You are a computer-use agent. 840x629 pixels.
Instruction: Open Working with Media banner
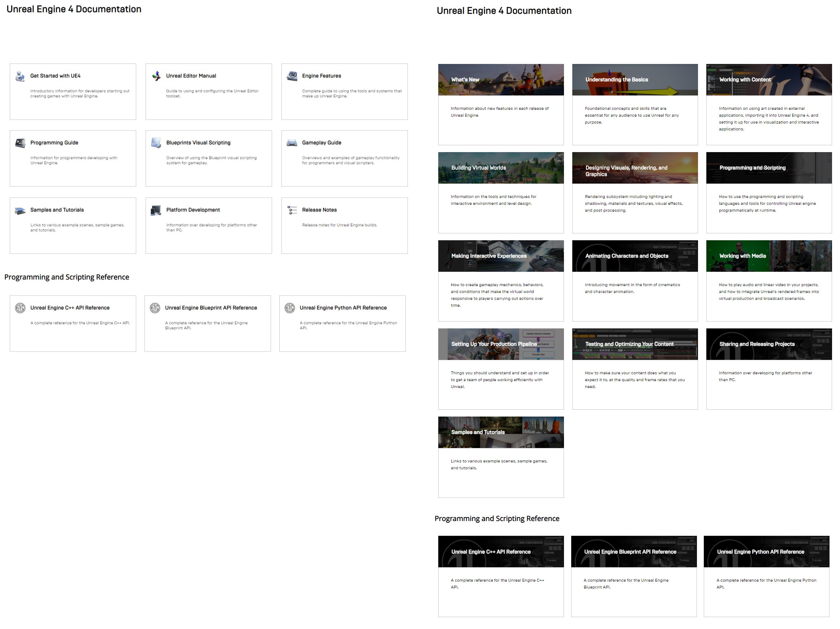click(x=769, y=256)
